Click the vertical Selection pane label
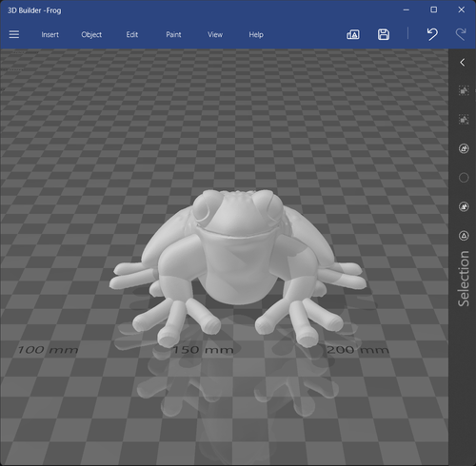The height and width of the screenshot is (466, 476). click(x=464, y=279)
